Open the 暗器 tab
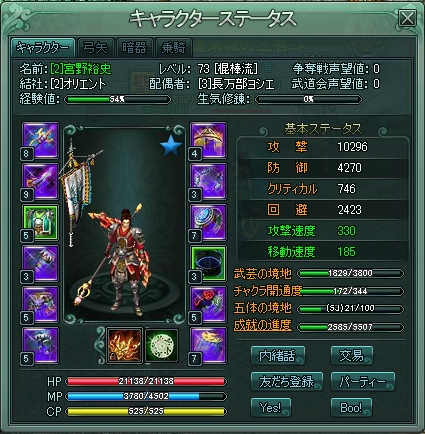 (x=134, y=48)
